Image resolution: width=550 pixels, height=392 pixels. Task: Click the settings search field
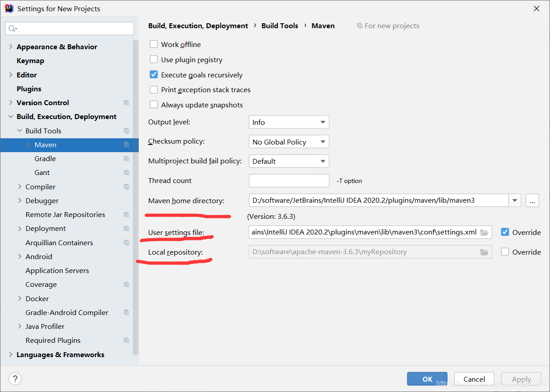pyautogui.click(x=69, y=29)
